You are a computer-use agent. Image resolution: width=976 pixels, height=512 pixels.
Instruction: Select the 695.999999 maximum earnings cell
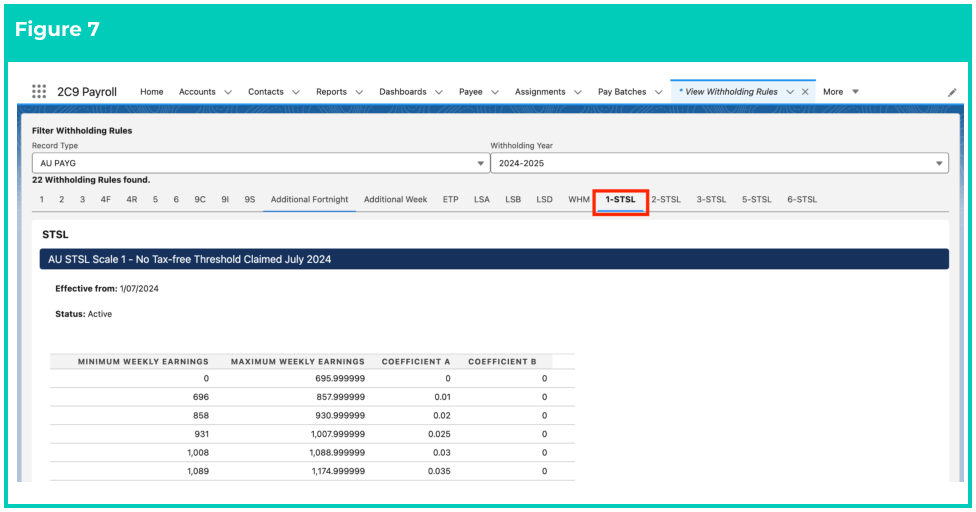click(340, 378)
